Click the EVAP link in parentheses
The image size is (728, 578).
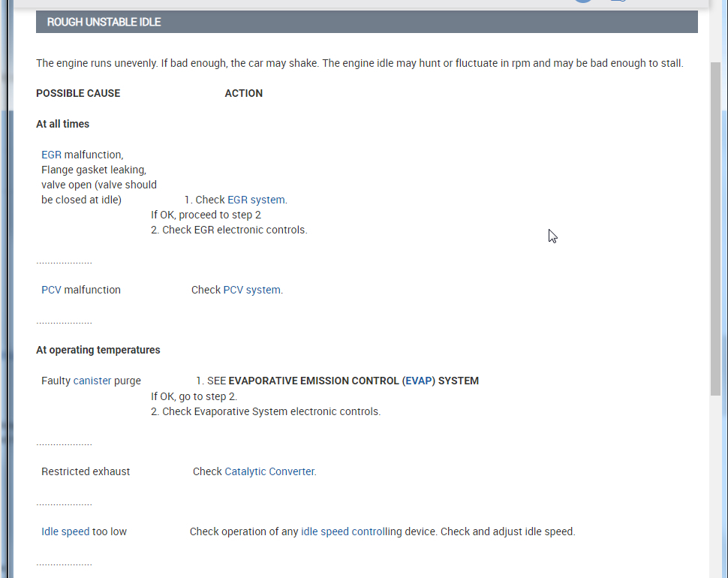pyautogui.click(x=419, y=381)
